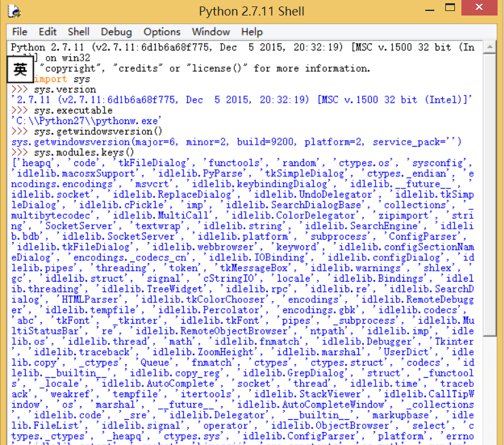Maximize the Python Shell window
The image size is (504, 445).
coord(450,8)
